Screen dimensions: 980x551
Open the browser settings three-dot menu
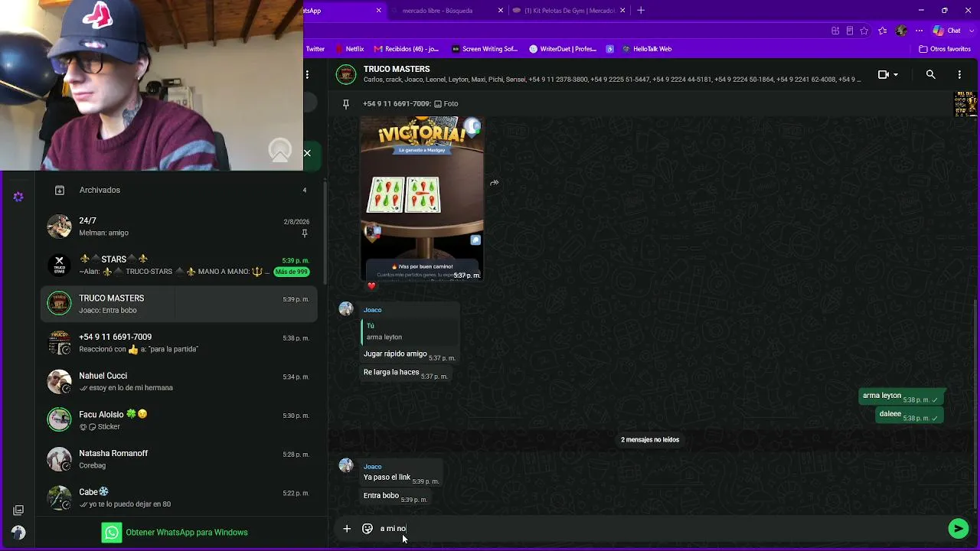tap(920, 31)
